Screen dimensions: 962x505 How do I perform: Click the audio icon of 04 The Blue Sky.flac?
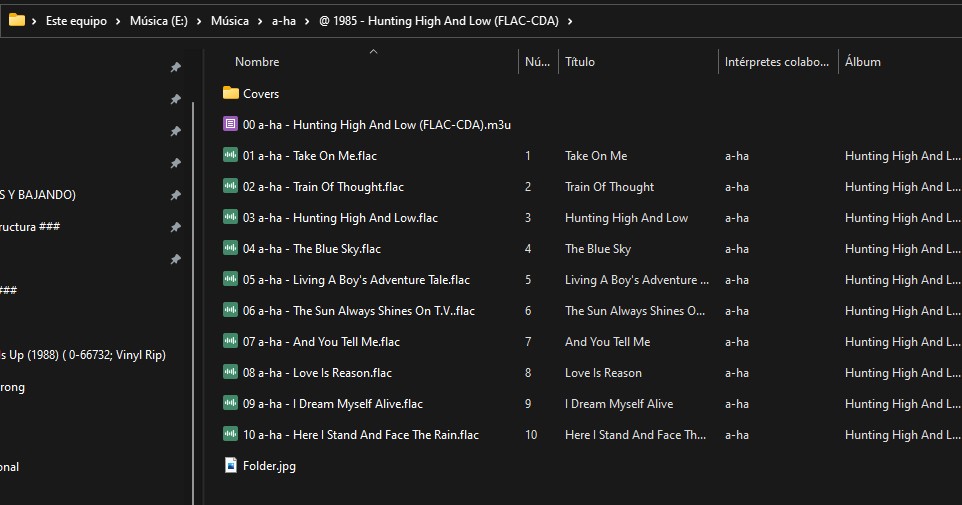[x=230, y=248]
